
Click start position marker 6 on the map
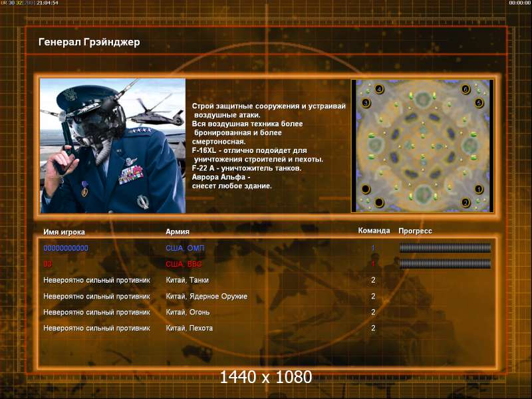[x=465, y=89]
